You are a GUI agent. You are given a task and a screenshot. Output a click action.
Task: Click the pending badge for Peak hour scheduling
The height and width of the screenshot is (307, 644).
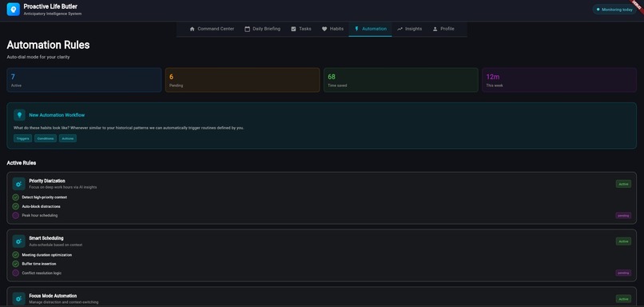tap(623, 215)
